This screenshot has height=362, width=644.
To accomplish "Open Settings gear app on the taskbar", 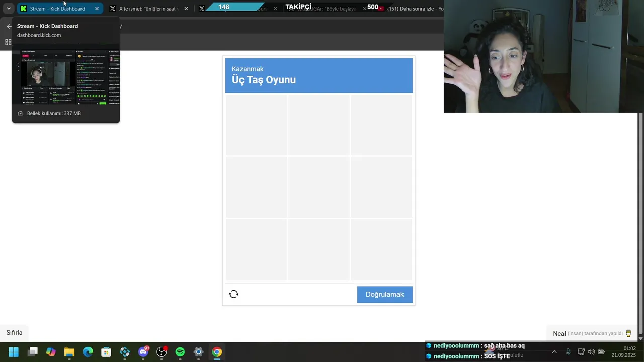I will click(198, 352).
